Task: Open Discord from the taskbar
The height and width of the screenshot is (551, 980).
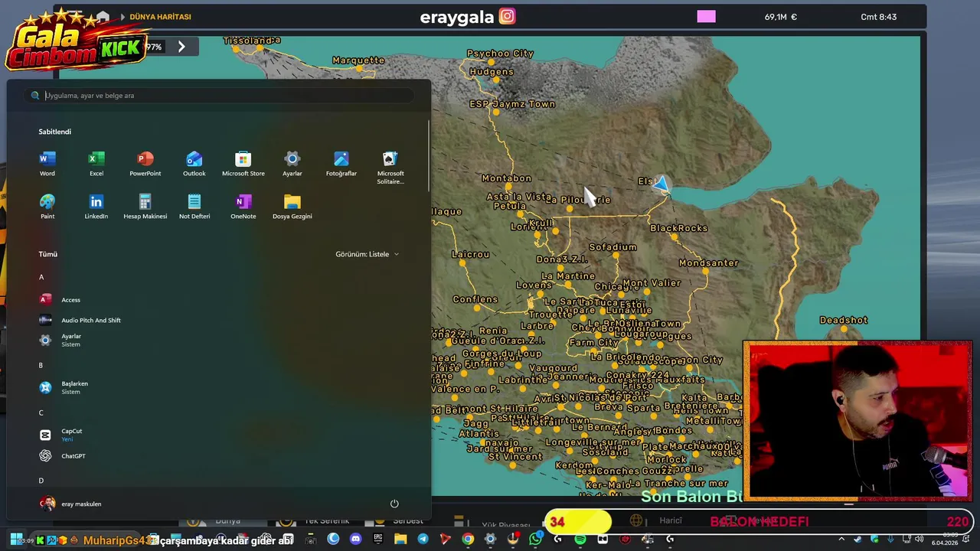Action: click(355, 539)
